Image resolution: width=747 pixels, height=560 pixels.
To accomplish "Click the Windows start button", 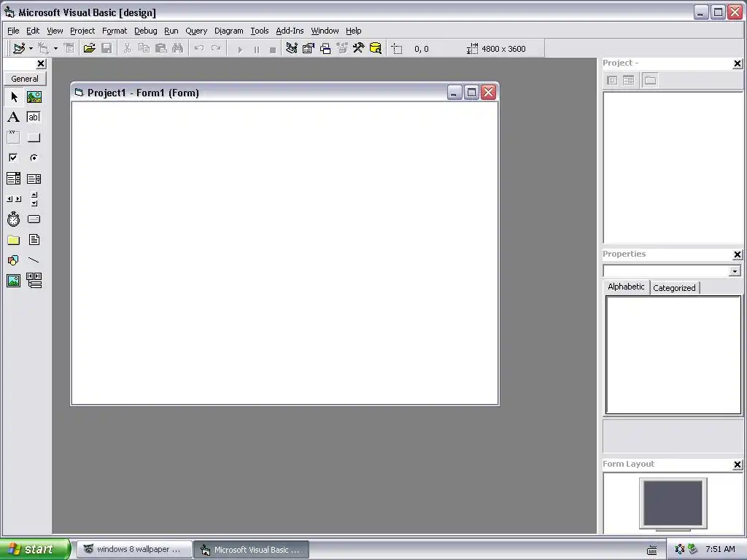I will coord(34,549).
